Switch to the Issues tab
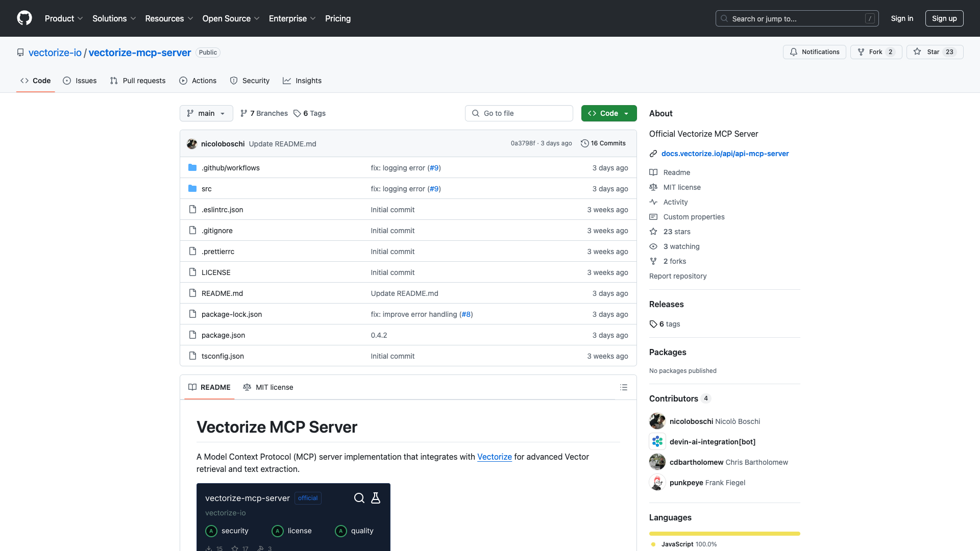This screenshot has width=980, height=551. pos(80,81)
